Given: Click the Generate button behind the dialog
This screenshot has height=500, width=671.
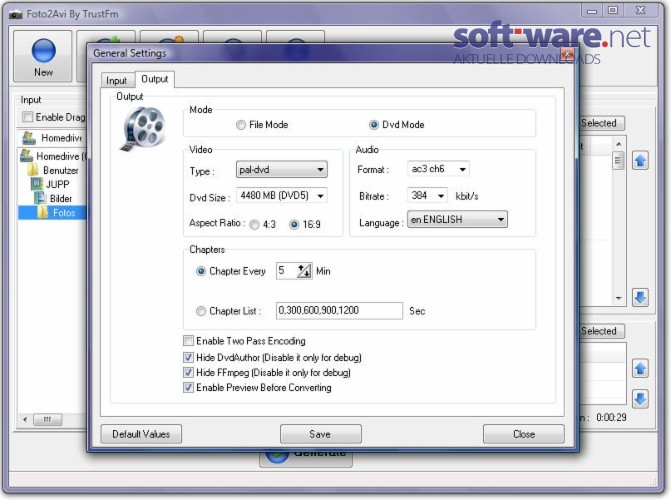Looking at the screenshot, I should [306, 460].
